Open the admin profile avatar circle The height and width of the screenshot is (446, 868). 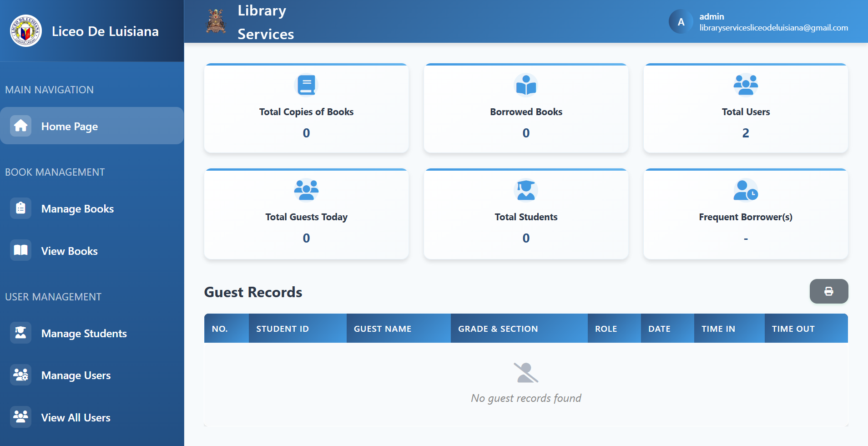point(680,21)
